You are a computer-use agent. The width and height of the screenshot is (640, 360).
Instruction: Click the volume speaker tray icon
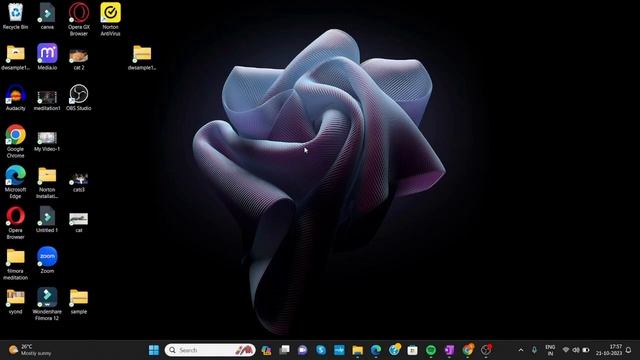[576, 350]
